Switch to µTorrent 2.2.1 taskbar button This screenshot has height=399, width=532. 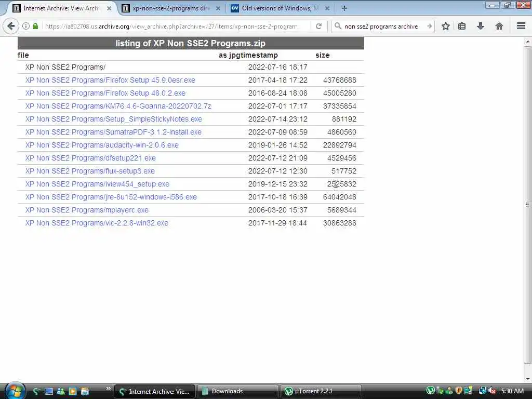[321, 391]
